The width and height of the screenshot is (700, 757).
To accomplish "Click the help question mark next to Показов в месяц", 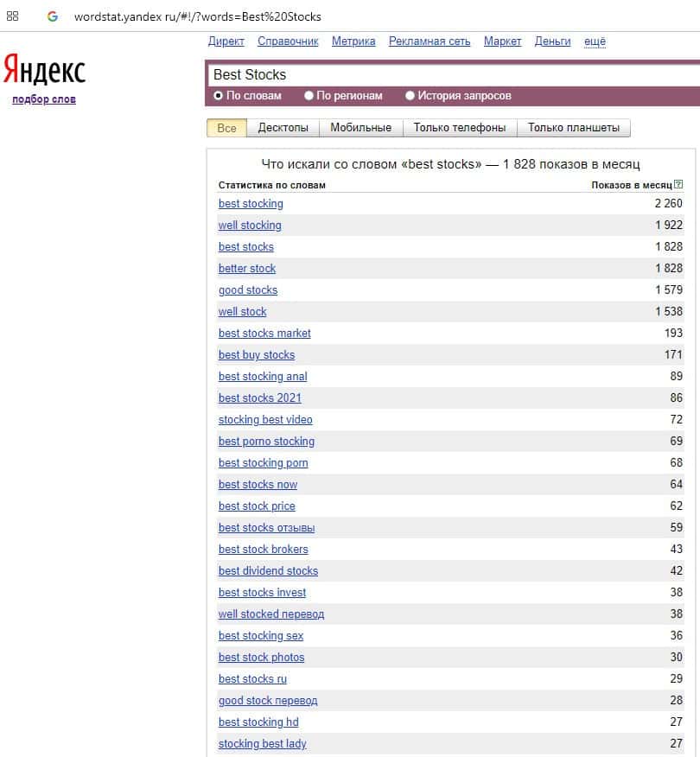I will point(678,184).
